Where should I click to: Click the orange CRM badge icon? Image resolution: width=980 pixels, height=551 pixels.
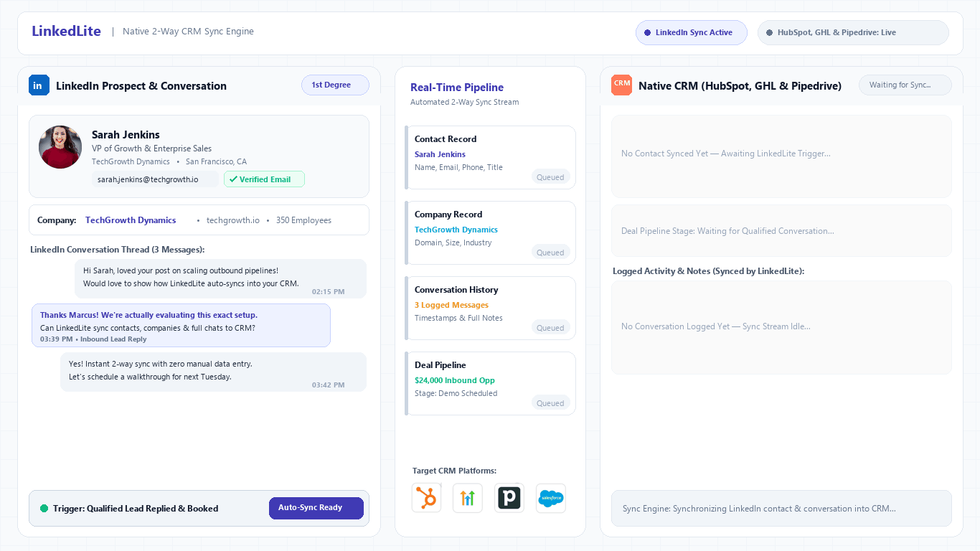(x=622, y=85)
